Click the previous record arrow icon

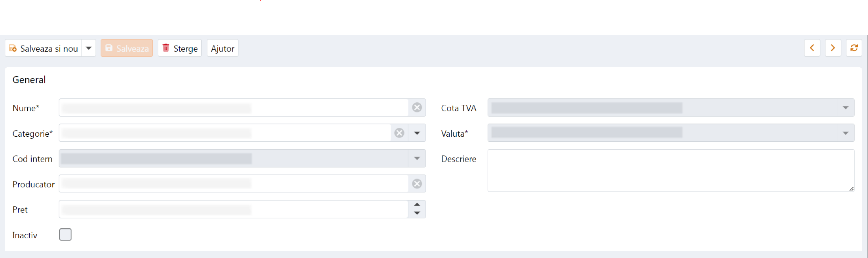point(812,48)
